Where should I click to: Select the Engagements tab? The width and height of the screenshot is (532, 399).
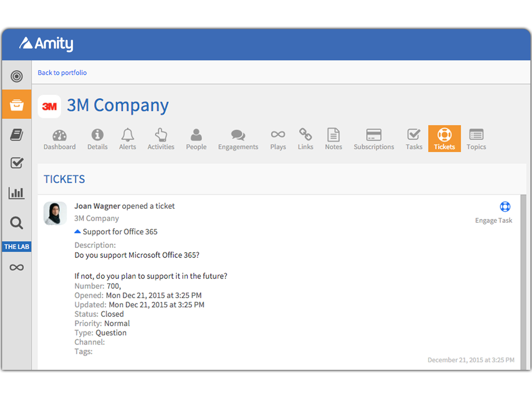238,139
